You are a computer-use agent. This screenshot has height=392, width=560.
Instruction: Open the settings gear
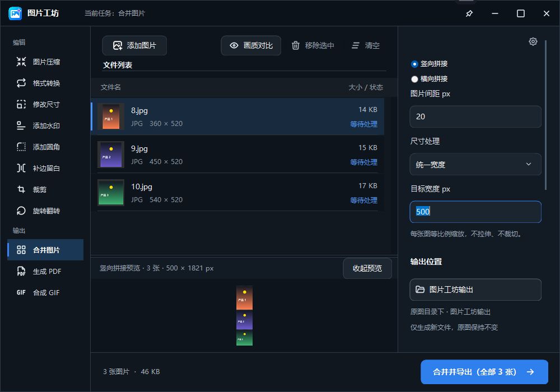[533, 41]
